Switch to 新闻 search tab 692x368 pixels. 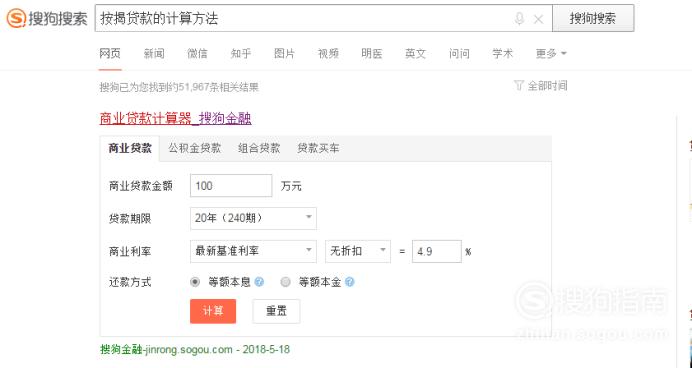(154, 54)
